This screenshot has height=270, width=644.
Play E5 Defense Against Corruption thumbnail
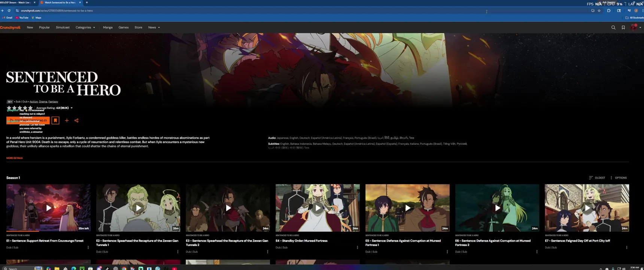pos(407,208)
